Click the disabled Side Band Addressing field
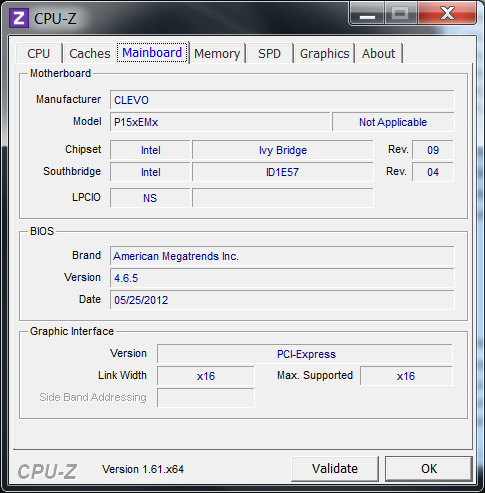 [x=206, y=398]
